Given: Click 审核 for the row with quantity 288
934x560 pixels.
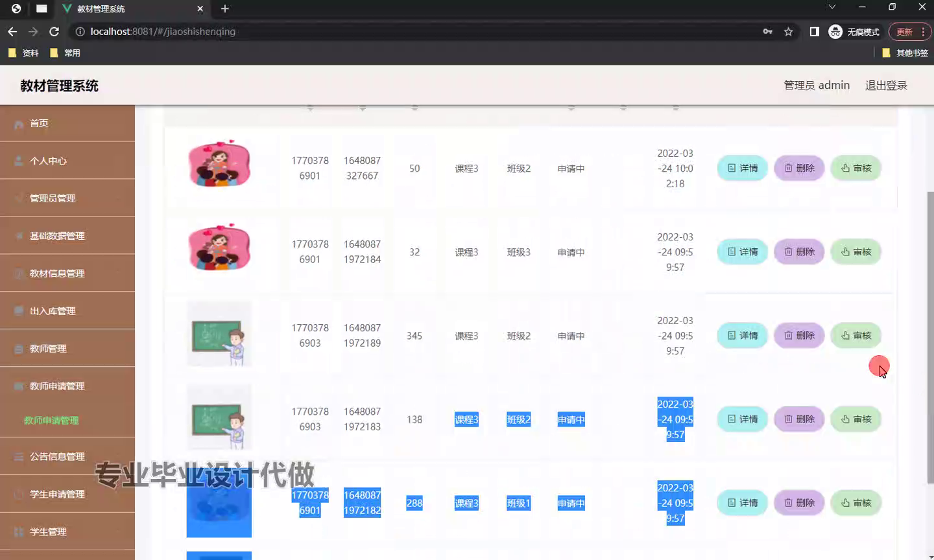Looking at the screenshot, I should 856,502.
